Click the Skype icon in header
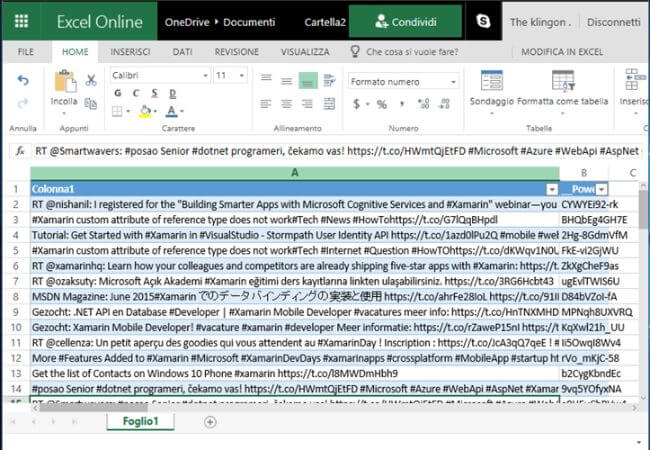 click(x=483, y=21)
